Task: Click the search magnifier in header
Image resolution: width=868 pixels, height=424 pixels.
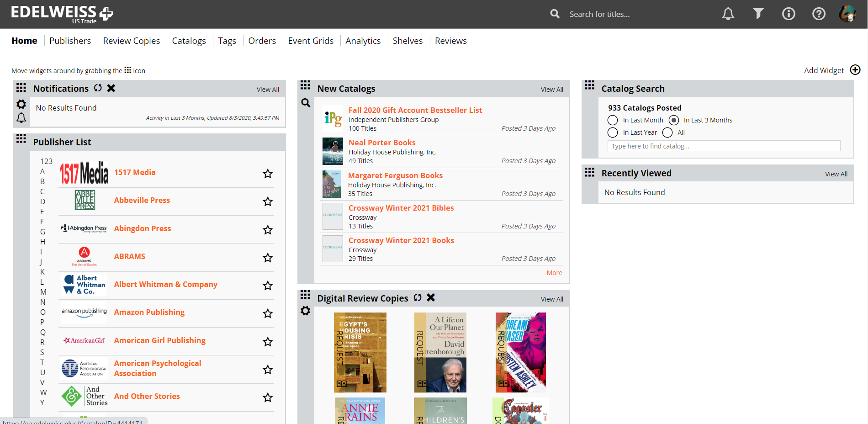Action: point(555,14)
